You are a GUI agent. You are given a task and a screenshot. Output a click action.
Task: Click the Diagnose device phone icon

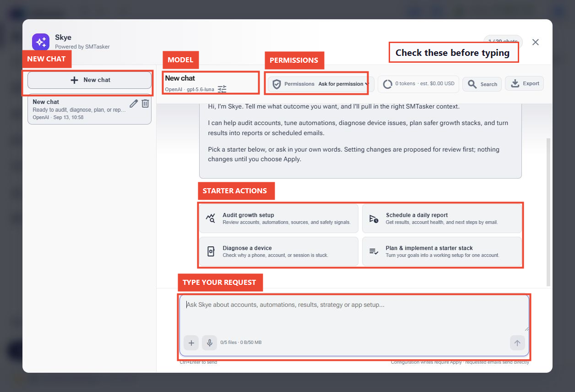pos(211,251)
